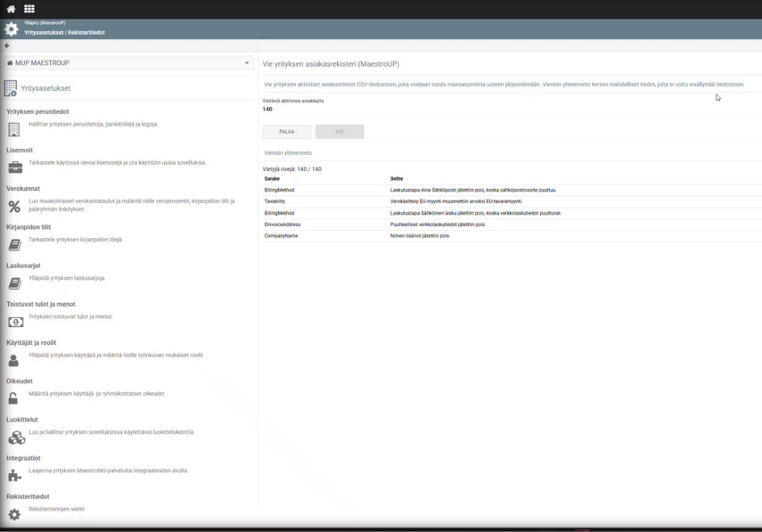Open Toistuvat tulot ja menot money icon
This screenshot has height=532, width=762.
pyautogui.click(x=15, y=322)
